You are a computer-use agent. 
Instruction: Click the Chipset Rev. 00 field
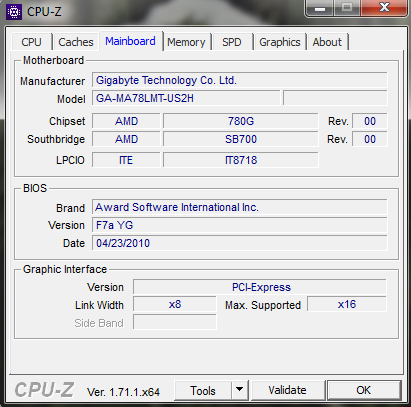coord(370,121)
